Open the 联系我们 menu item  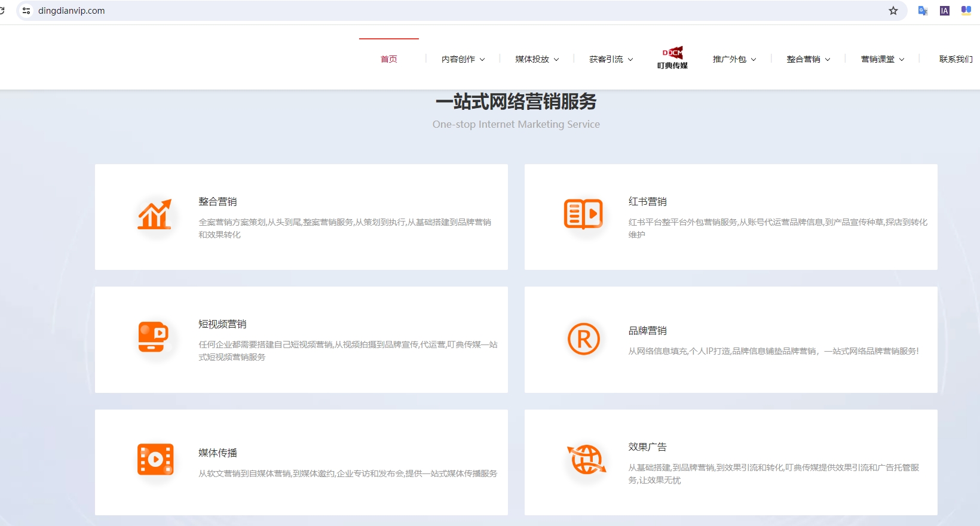click(955, 59)
